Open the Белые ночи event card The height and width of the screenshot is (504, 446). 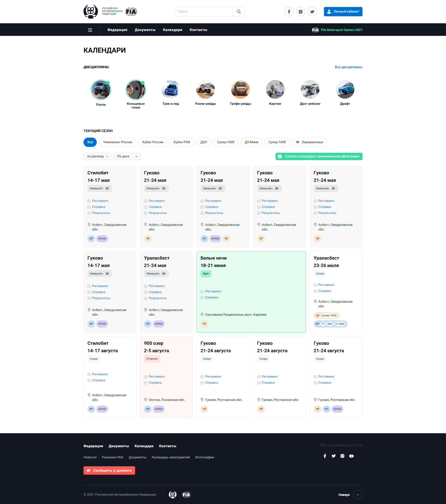(x=251, y=292)
